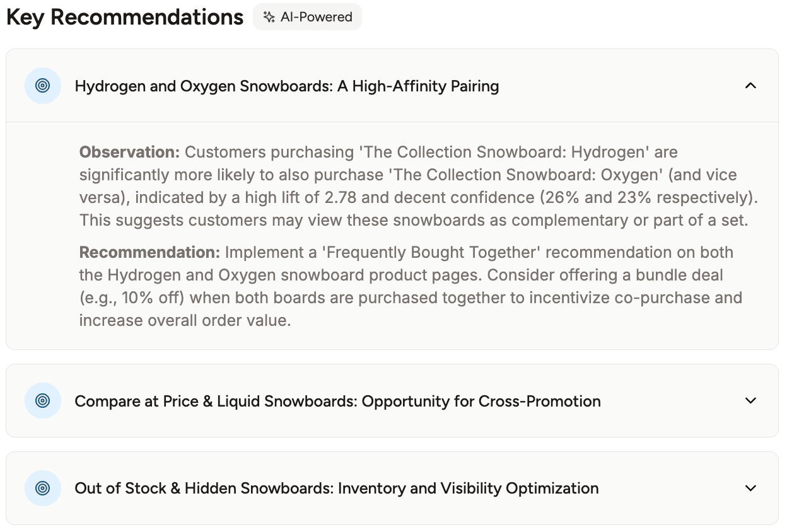The height and width of the screenshot is (532, 787).
Task: Click the Key Recommendations heading
Action: click(x=125, y=18)
